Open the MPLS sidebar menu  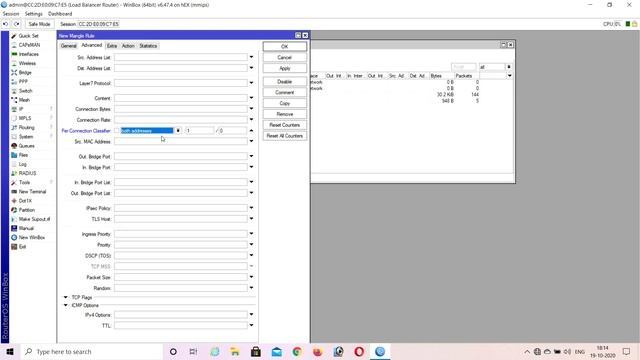(x=24, y=118)
